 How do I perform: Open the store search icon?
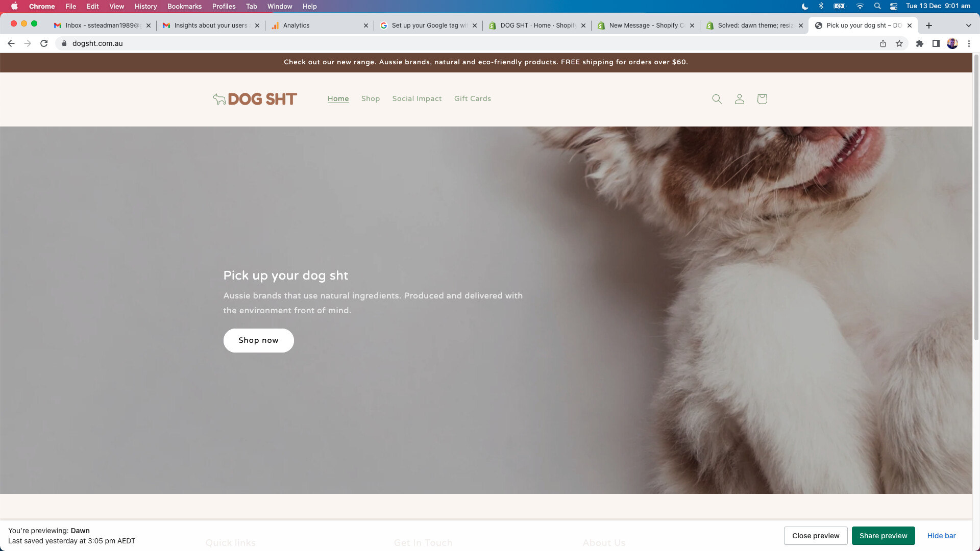pos(717,99)
